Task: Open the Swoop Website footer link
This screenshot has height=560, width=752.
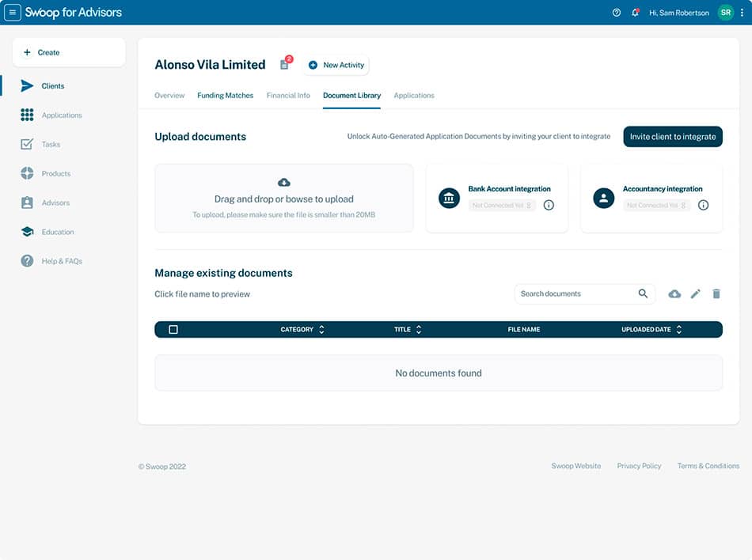Action: [576, 466]
